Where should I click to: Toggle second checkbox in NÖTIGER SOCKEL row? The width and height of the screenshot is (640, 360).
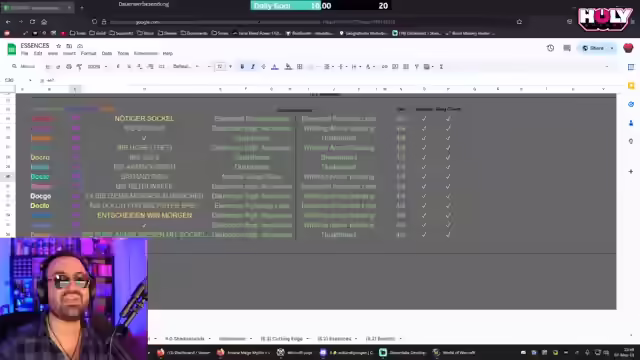(448, 119)
